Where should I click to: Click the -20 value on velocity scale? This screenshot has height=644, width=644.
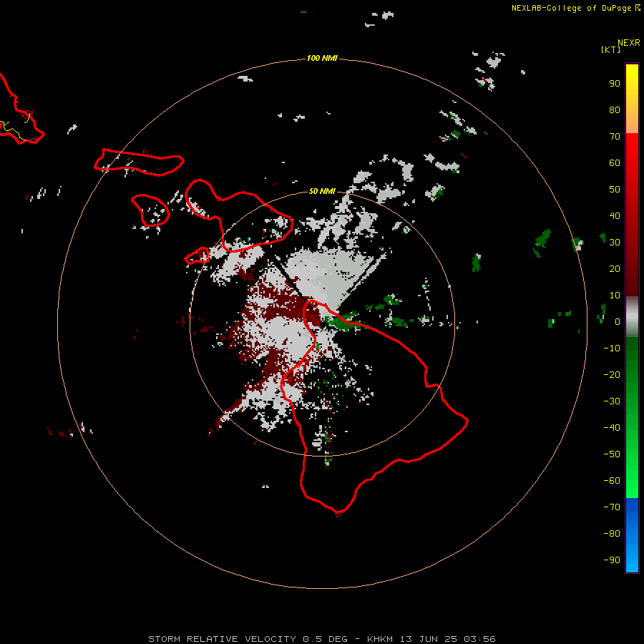point(612,375)
